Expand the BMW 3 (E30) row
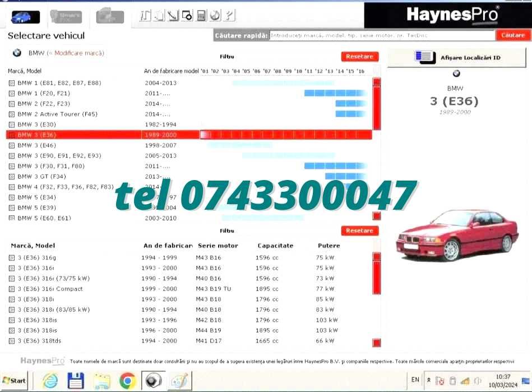 12,124
